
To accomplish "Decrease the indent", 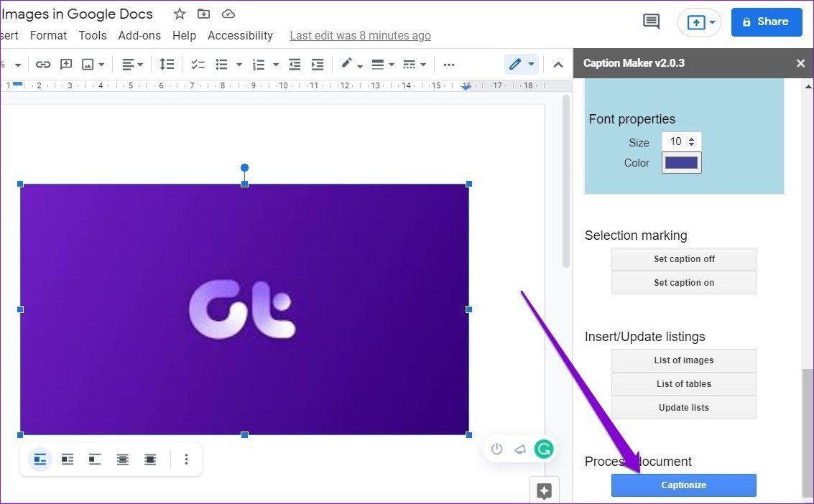I will 295,65.
